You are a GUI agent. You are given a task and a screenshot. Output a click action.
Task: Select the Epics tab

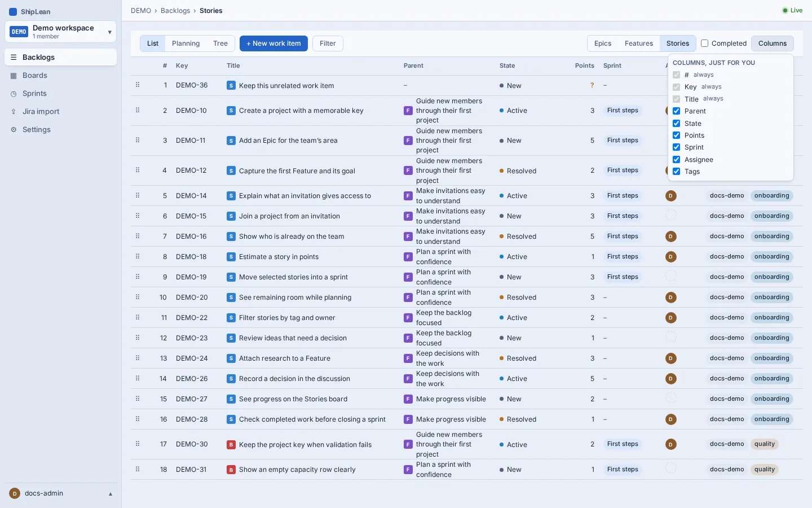point(603,43)
